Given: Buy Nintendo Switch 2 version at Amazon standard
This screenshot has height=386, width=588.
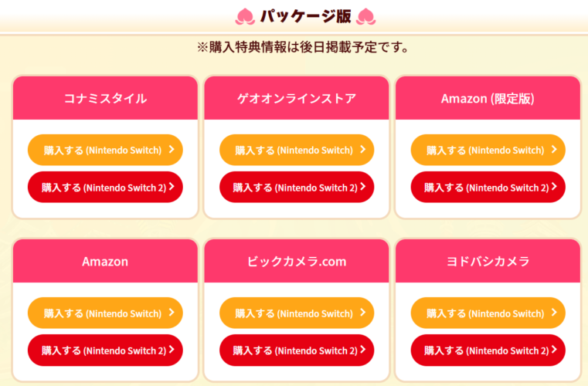Looking at the screenshot, I should click(x=105, y=350).
